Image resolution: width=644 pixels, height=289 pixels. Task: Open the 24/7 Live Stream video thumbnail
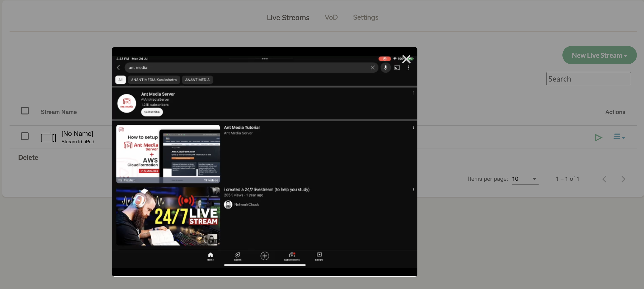tap(168, 216)
